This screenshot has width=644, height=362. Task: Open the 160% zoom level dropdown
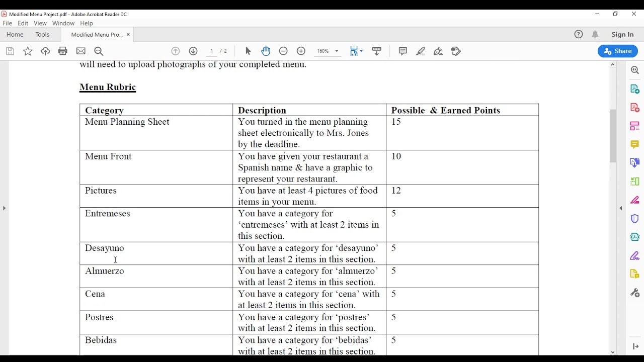(x=328, y=51)
